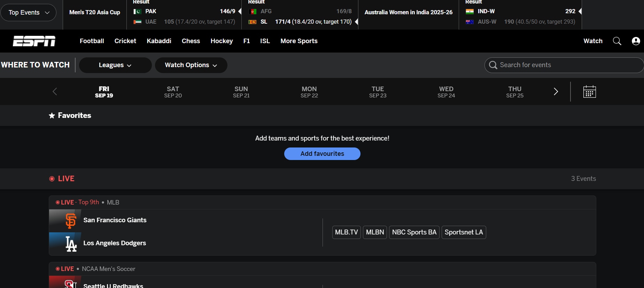Expand the Top Events dropdown
The height and width of the screenshot is (288, 644).
[x=28, y=13]
